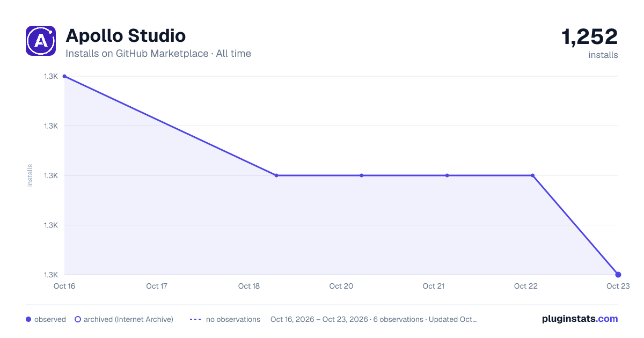Click the Oct 22 axis label
Screen dimensions: 644x338
(526, 286)
